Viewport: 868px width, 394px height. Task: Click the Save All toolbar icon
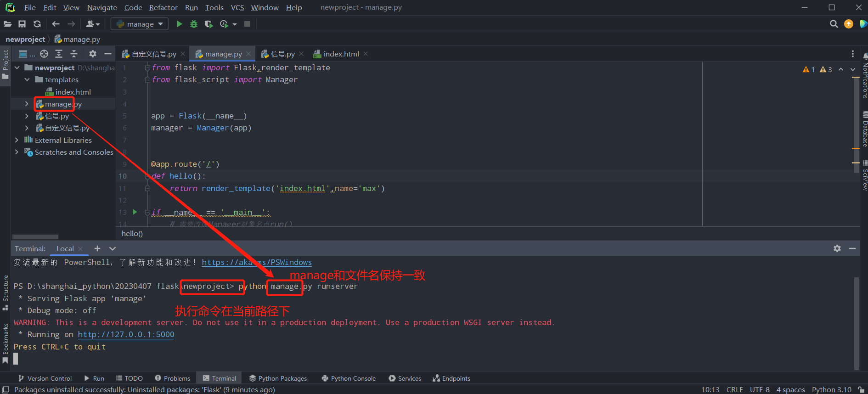(x=22, y=24)
